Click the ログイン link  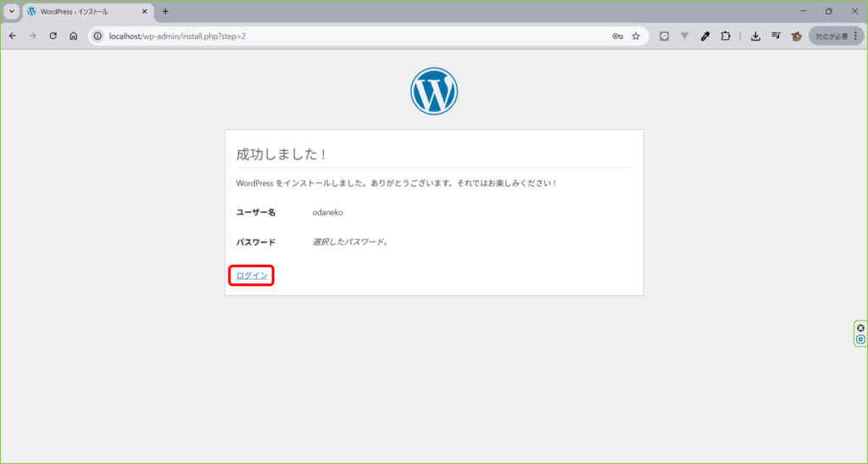pos(252,276)
